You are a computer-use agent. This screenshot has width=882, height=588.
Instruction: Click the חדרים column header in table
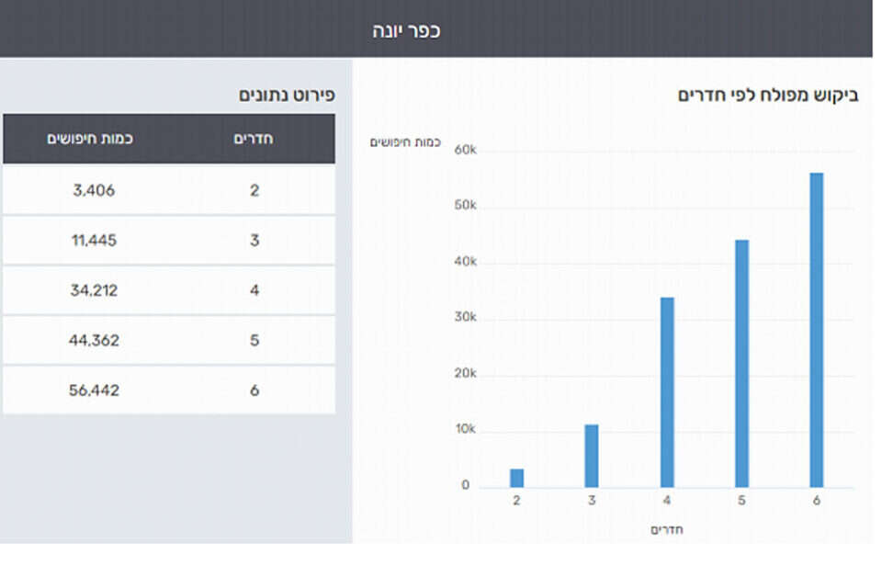coord(254,139)
